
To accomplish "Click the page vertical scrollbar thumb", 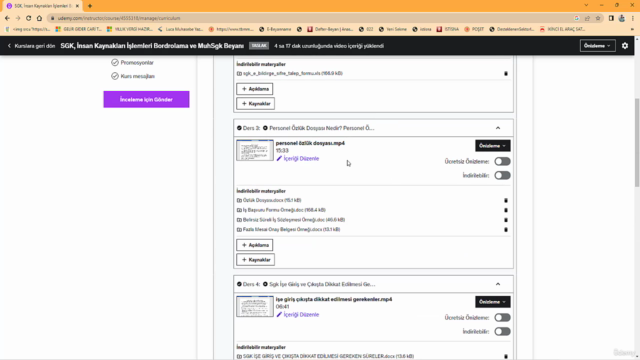I will pyautogui.click(x=637, y=143).
